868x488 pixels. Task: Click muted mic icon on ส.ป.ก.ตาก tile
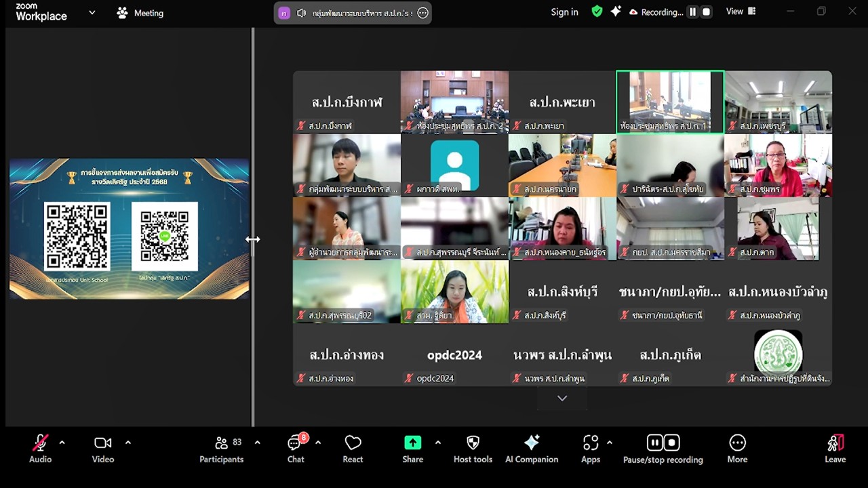733,252
